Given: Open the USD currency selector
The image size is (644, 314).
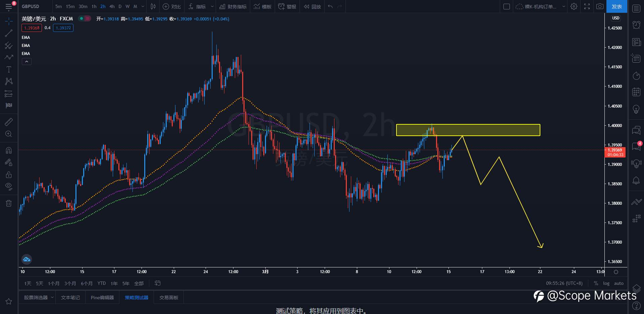Looking at the screenshot, I should point(616,18).
